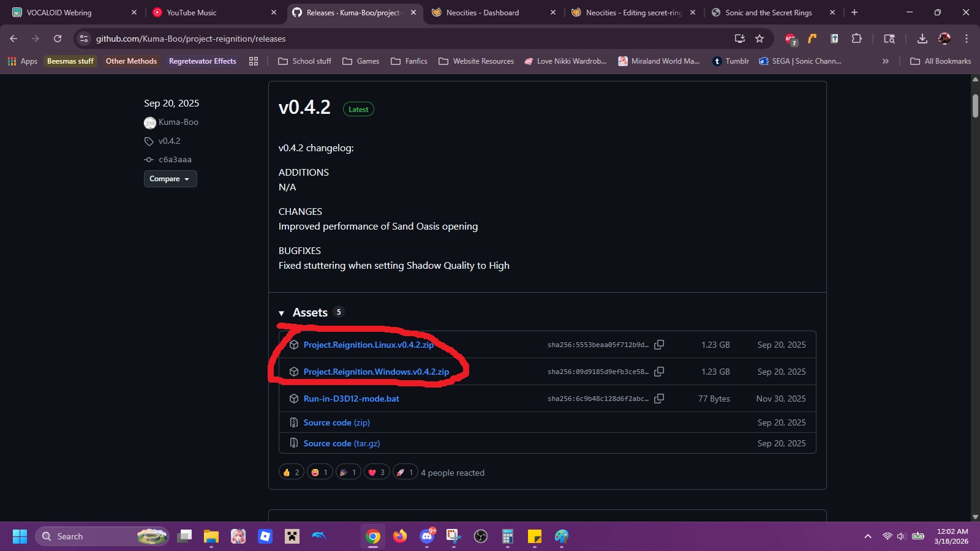Copy the Windows zip sha256 hash

pyautogui.click(x=659, y=372)
